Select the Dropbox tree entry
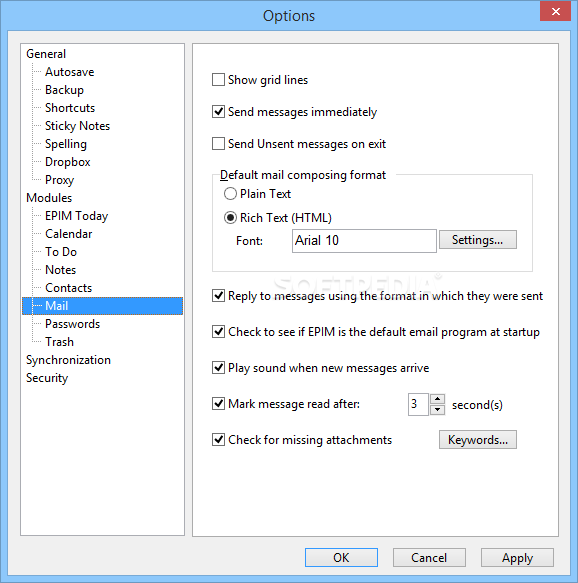Viewport: 578px width, 583px height. tap(68, 162)
